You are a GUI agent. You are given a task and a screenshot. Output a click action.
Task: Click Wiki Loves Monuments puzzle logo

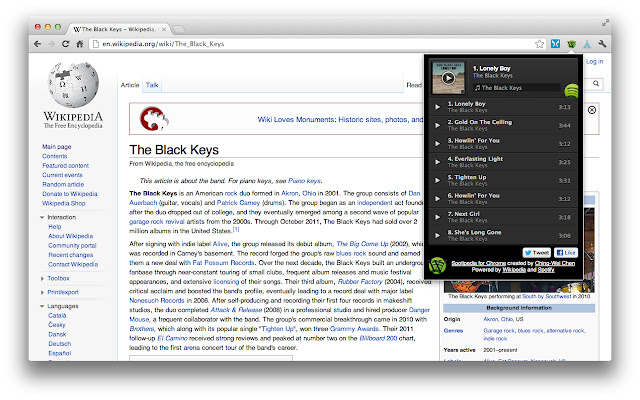tap(154, 119)
